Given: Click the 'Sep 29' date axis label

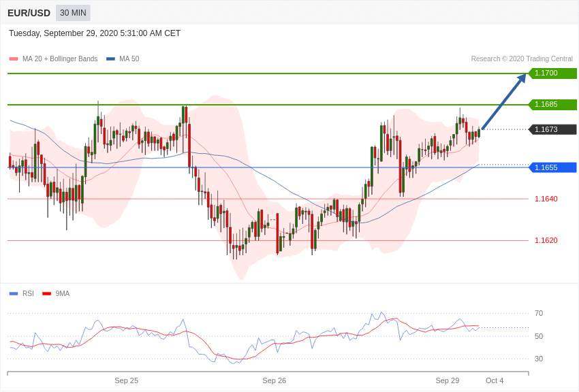Looking at the screenshot, I should point(447,380).
